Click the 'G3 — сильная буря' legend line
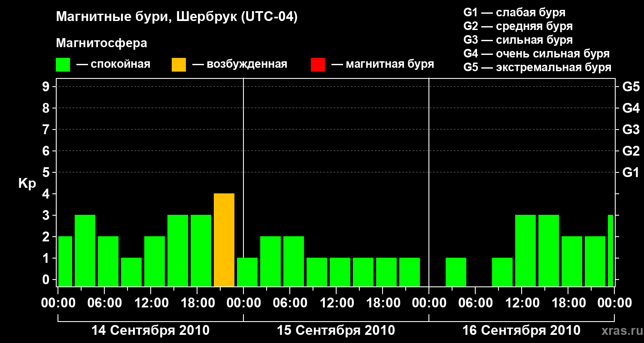 518,40
